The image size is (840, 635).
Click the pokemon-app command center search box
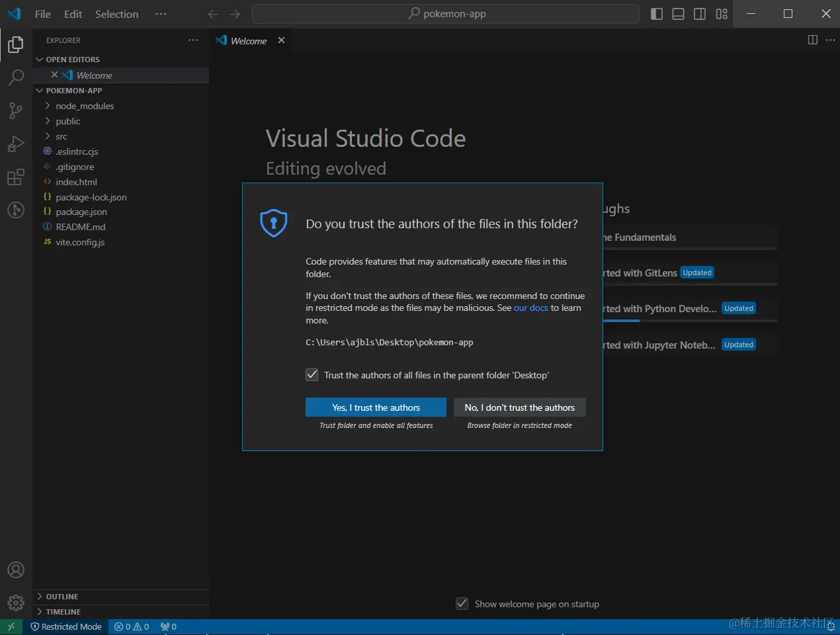pyautogui.click(x=446, y=14)
